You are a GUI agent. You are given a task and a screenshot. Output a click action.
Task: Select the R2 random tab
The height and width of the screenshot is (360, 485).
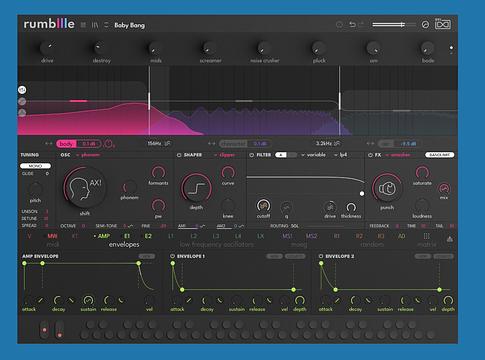pyautogui.click(x=359, y=236)
